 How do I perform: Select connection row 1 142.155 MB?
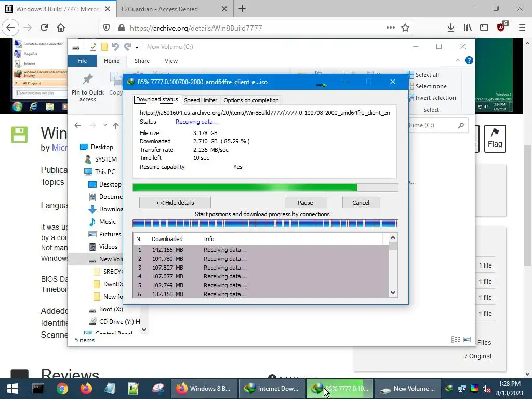(x=261, y=250)
